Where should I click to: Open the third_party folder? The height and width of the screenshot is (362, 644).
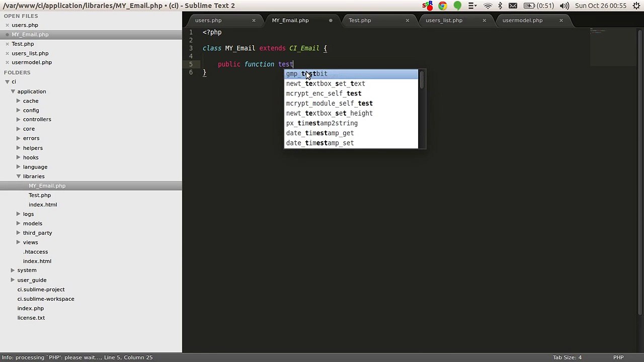coord(37,233)
